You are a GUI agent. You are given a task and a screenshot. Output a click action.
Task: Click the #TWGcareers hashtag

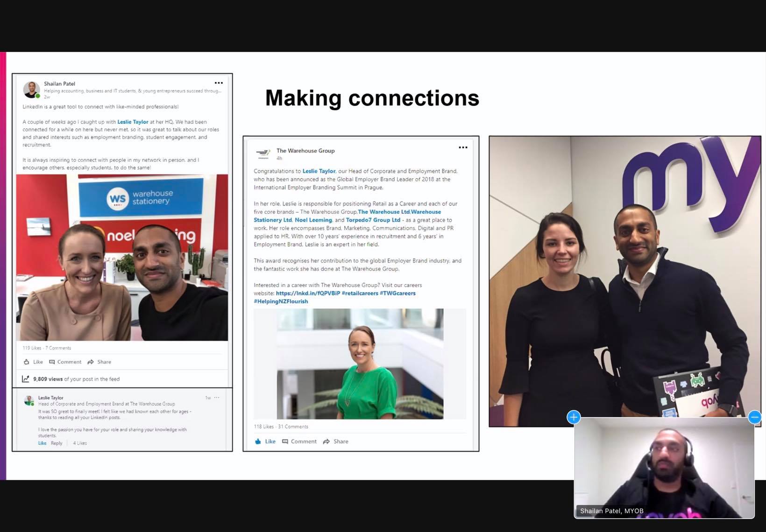397,293
